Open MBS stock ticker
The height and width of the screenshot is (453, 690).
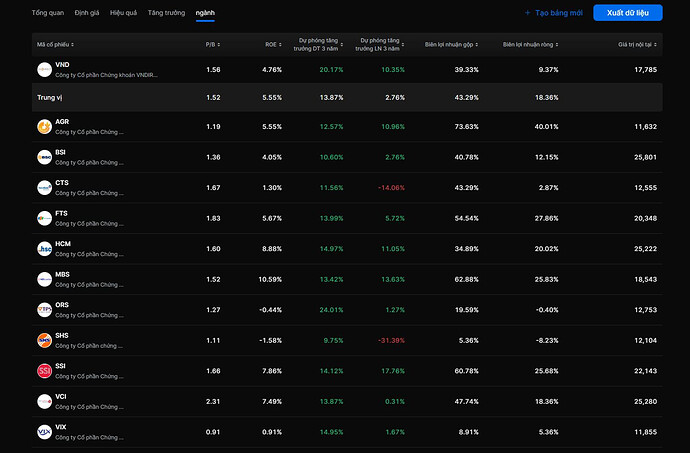(62, 274)
